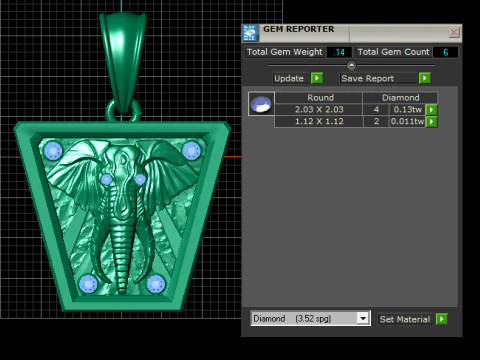This screenshot has width=480, height=360.
Task: Open the Diamond (3.52 spg) material dropdown
Action: click(363, 318)
